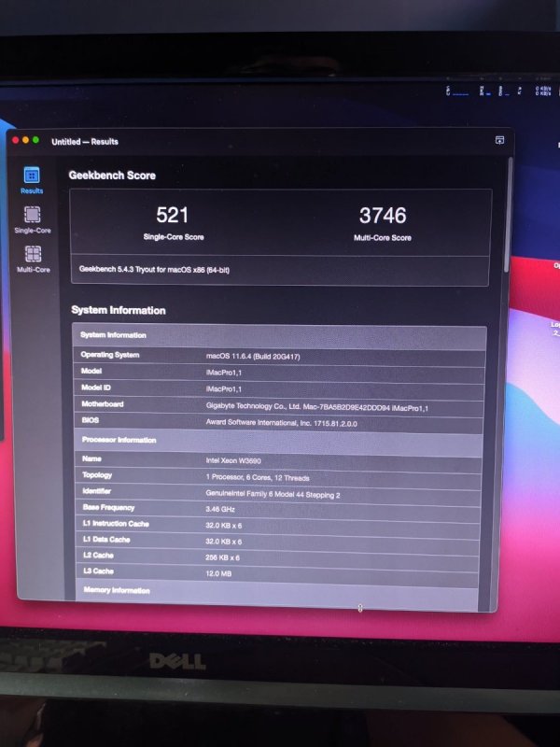Select the Intel Xeon W3690 value

233,460
